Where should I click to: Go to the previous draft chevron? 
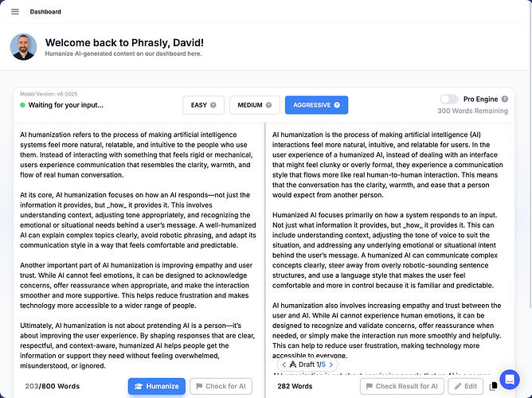pos(284,365)
